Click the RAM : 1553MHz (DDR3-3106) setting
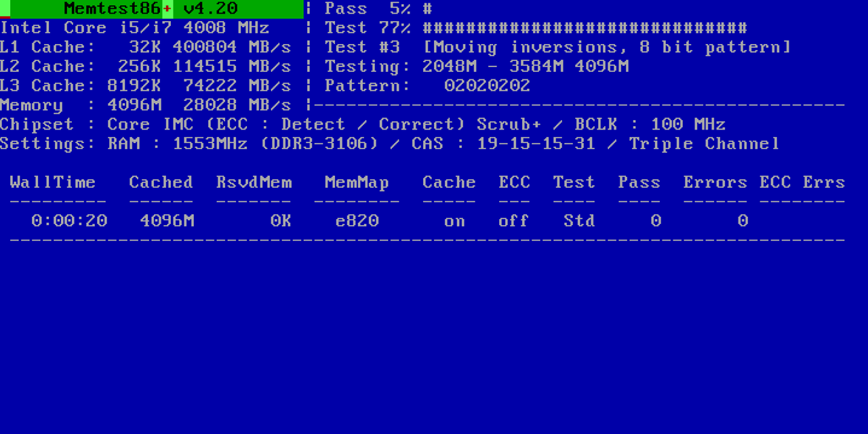This screenshot has height=434, width=868. click(x=243, y=144)
